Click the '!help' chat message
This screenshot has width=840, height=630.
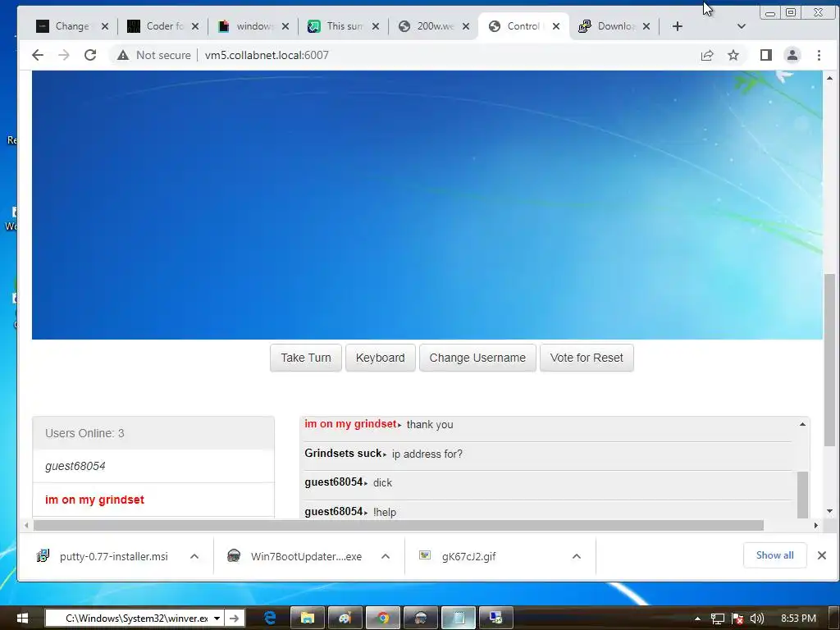385,512
